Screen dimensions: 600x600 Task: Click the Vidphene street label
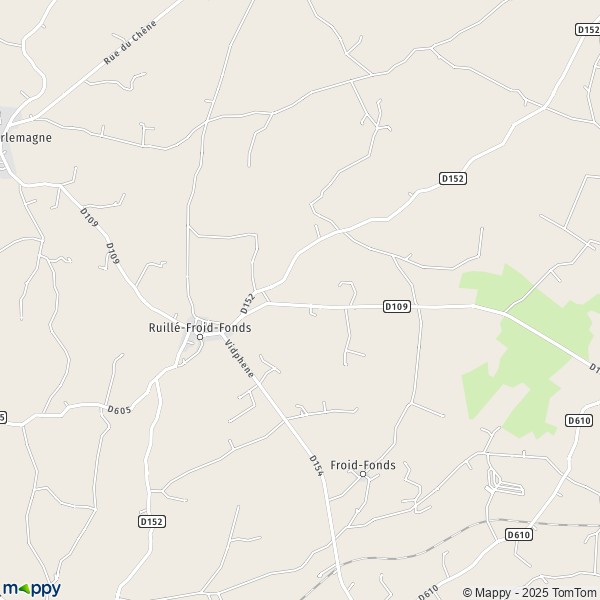click(239, 359)
